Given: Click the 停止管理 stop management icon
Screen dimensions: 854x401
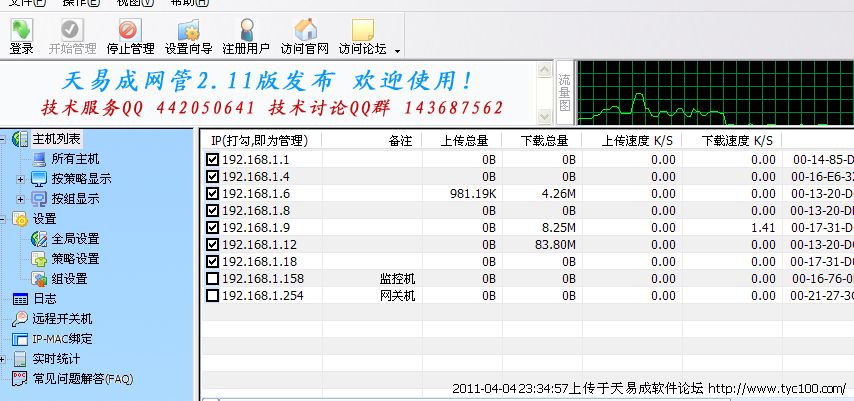Looking at the screenshot, I should 130,36.
